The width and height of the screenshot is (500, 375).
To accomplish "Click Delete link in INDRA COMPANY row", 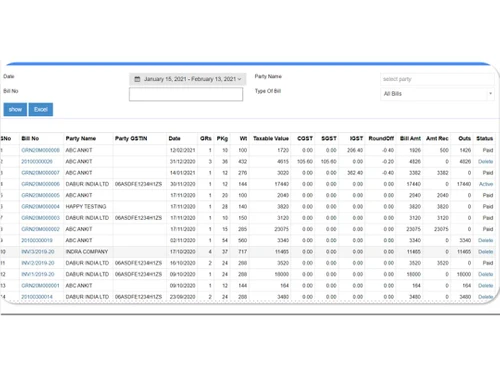I will [x=485, y=252].
